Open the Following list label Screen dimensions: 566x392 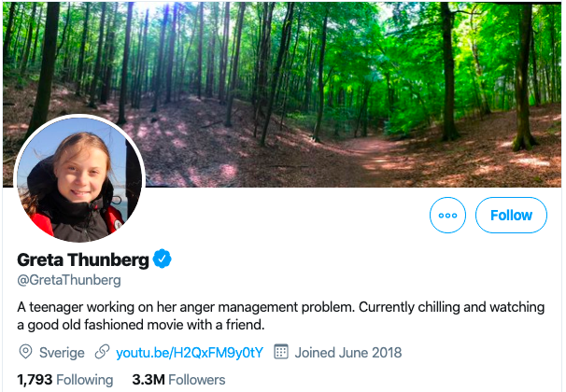click(85, 380)
